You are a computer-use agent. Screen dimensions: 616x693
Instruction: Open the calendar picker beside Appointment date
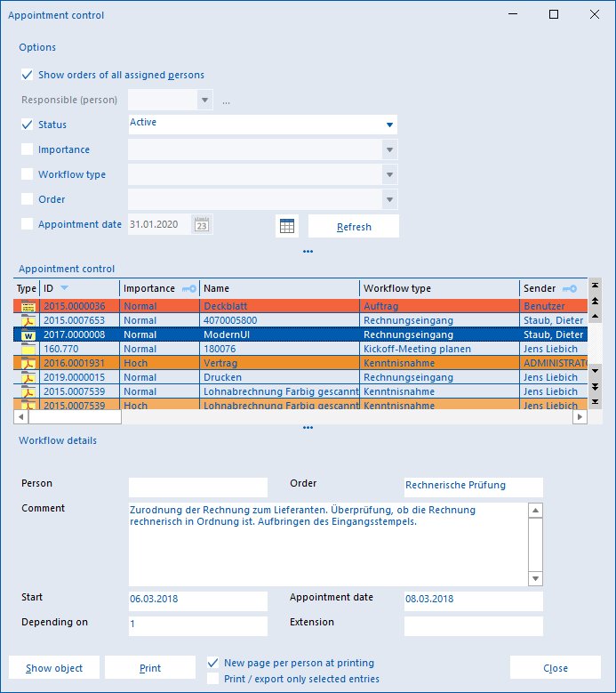[202, 225]
